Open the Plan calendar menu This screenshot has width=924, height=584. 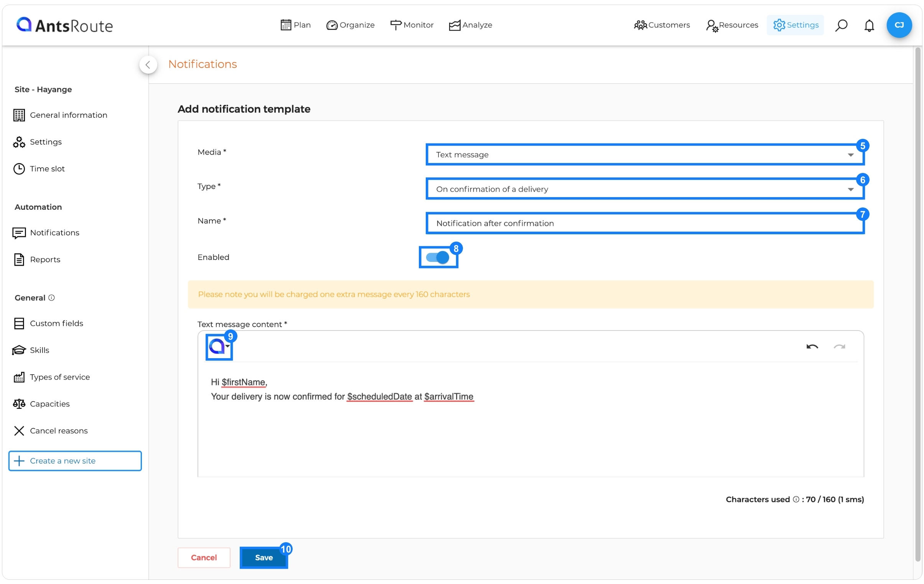pyautogui.click(x=295, y=25)
